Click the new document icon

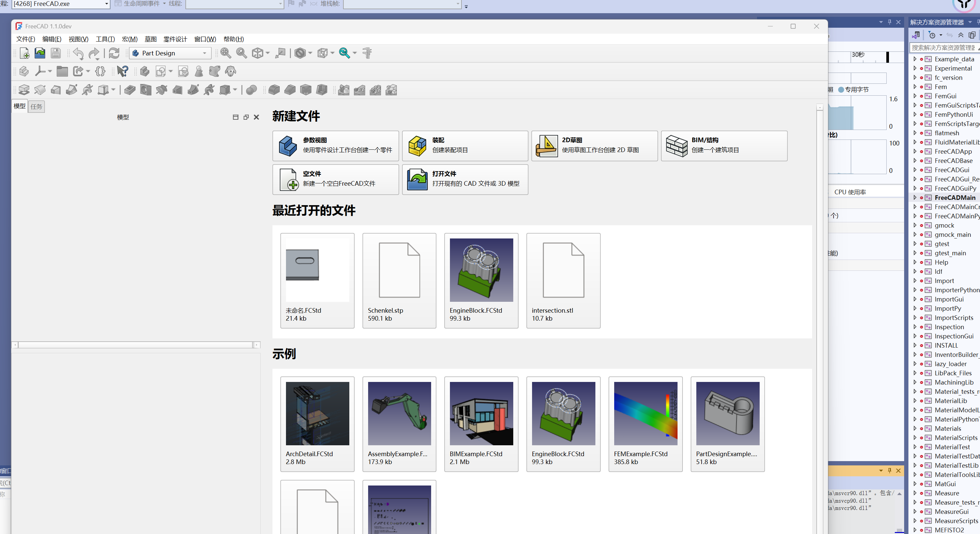[x=24, y=53]
